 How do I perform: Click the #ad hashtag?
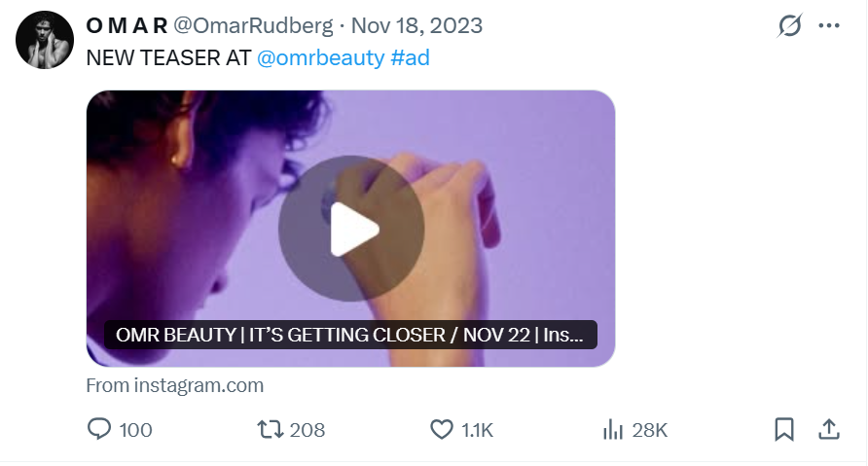pos(410,58)
